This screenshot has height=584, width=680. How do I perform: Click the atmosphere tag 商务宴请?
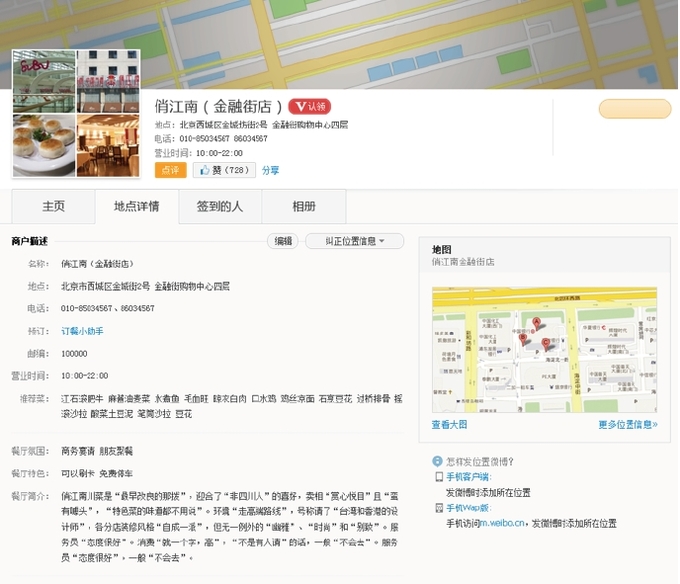(78, 451)
